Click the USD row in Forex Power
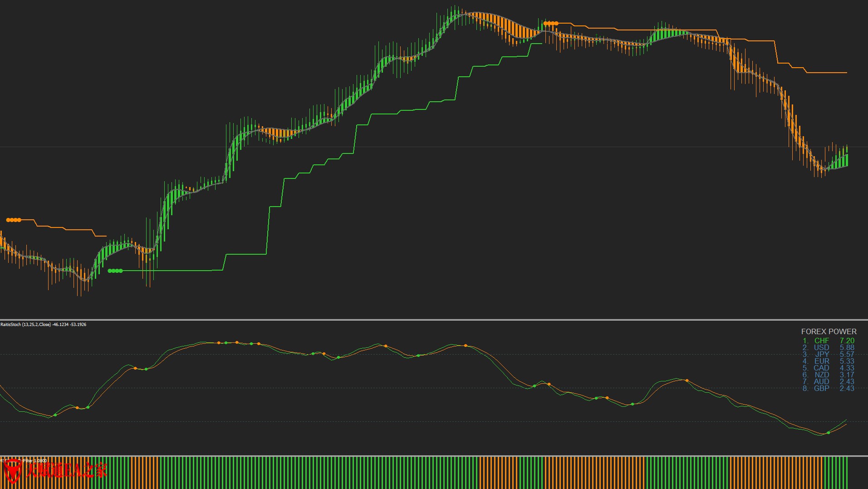868x489 pixels. pyautogui.click(x=821, y=347)
